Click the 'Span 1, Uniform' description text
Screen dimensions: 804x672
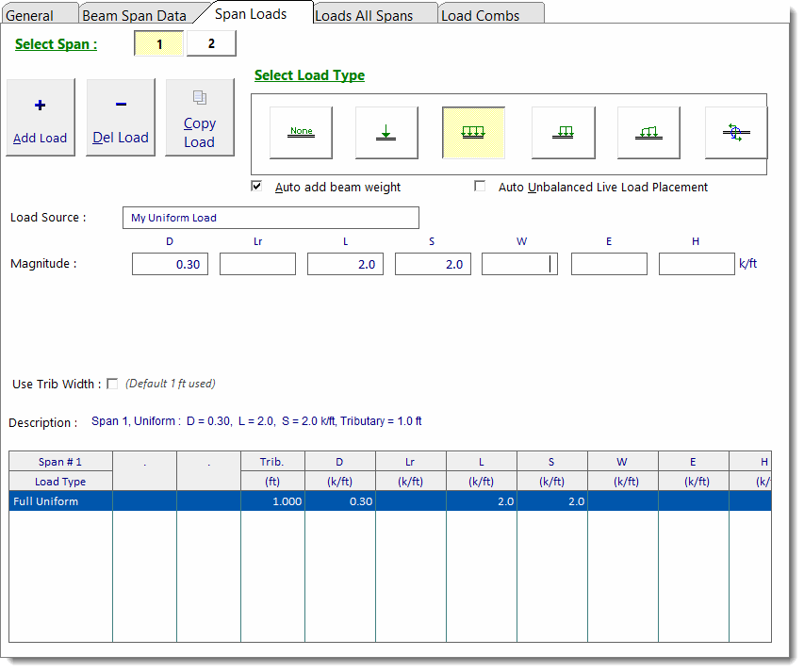click(x=256, y=421)
